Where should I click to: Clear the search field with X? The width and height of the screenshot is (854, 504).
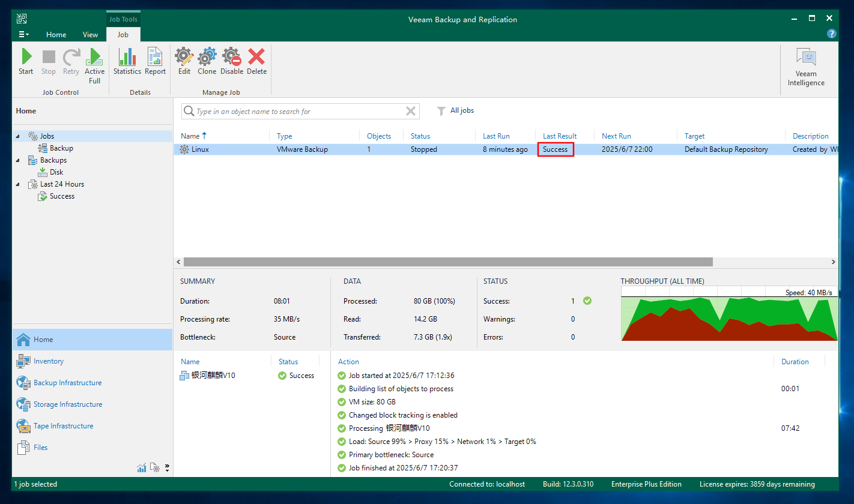[411, 111]
